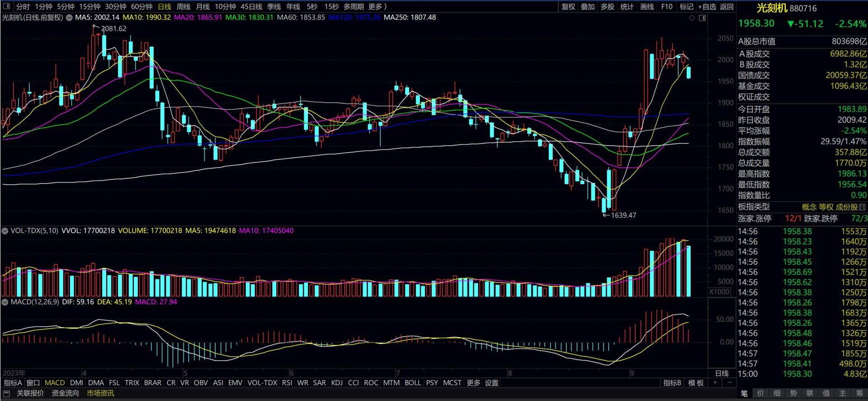Select the 45日线 period
The width and height of the screenshot is (868, 401).
click(x=251, y=7)
